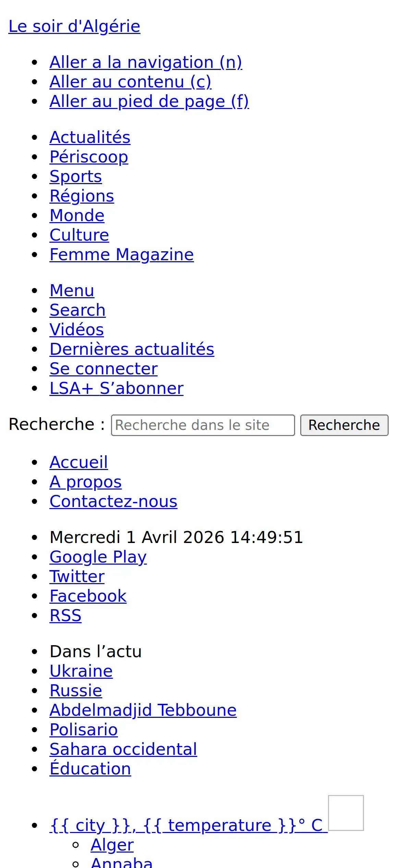Open the Contactez-nous page
Image resolution: width=401 pixels, height=868 pixels.
click(x=113, y=501)
